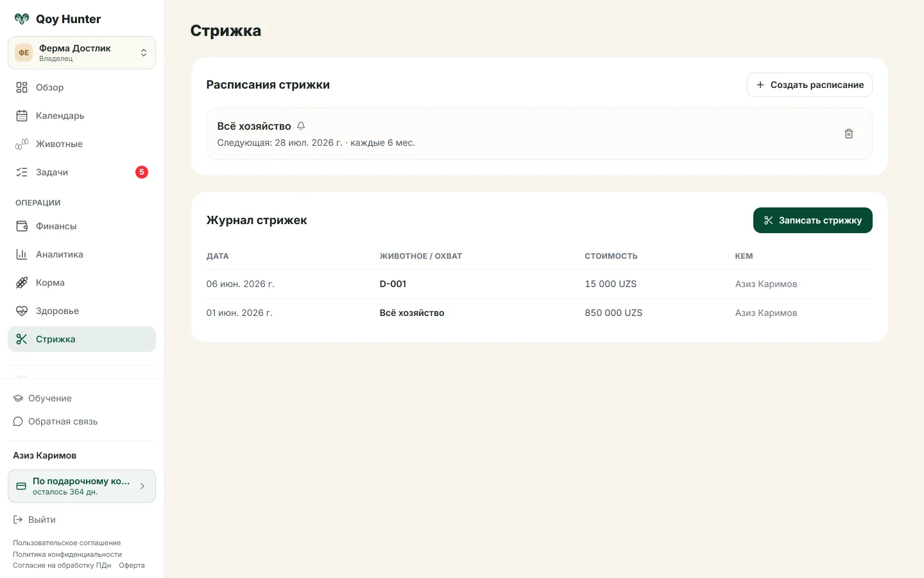Open Задачи from the sidebar
This screenshot has width=924, height=578.
pyautogui.click(x=81, y=172)
